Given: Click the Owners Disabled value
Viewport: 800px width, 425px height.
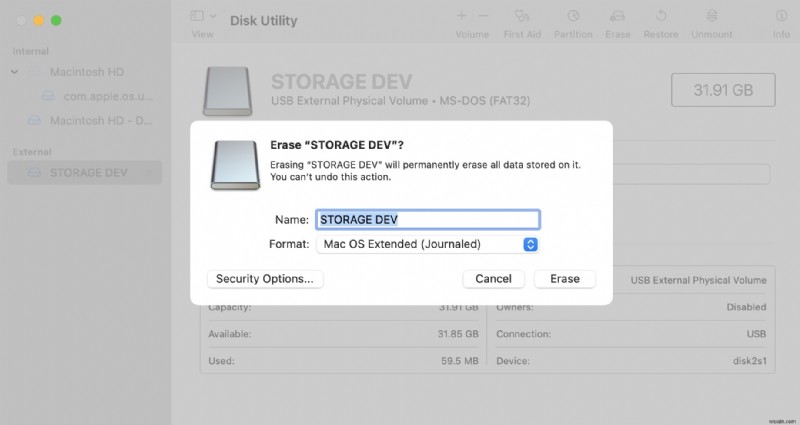Looking at the screenshot, I should pyautogui.click(x=746, y=307).
